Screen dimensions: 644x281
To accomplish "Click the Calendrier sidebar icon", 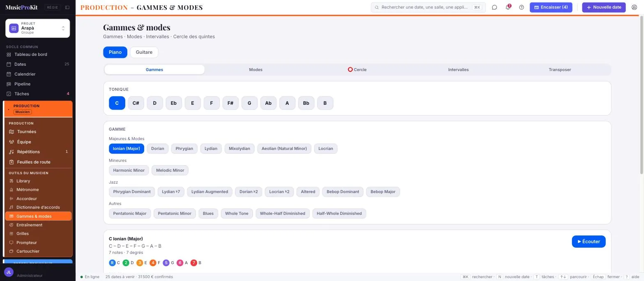I will pos(9,74).
